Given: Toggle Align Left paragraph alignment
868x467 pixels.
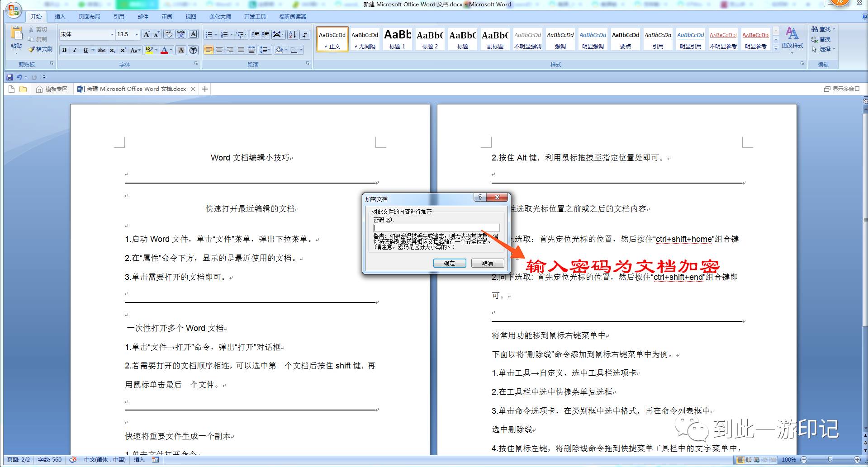Looking at the screenshot, I should click(209, 50).
